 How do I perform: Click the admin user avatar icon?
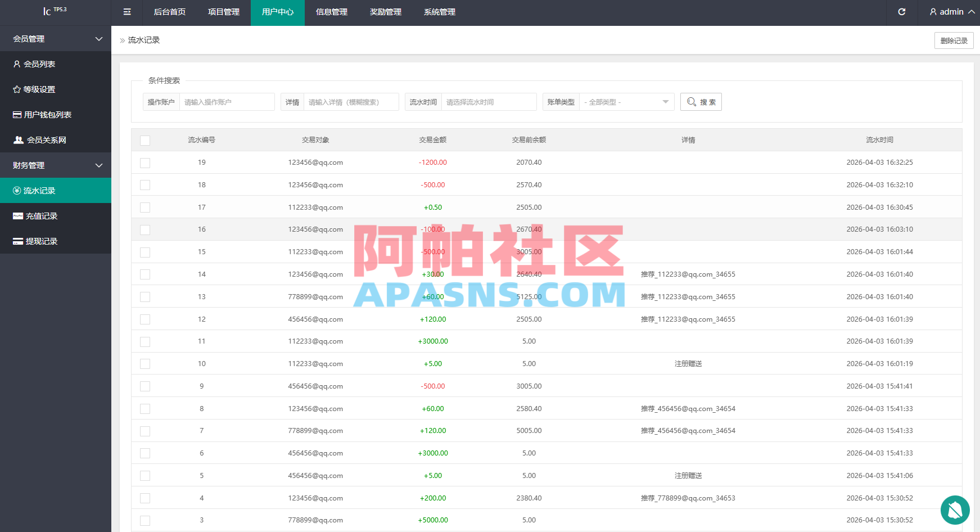pyautogui.click(x=933, y=12)
